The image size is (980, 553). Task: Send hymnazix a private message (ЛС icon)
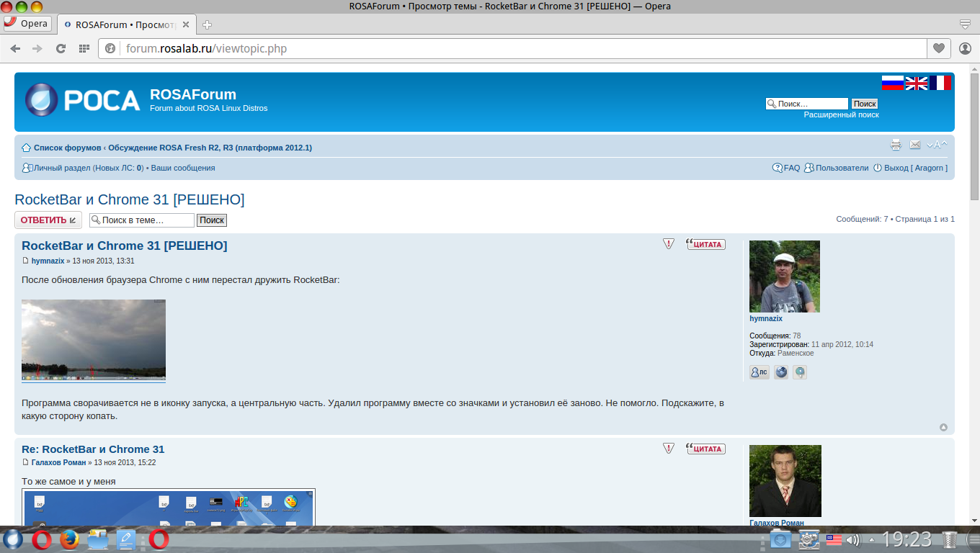759,372
